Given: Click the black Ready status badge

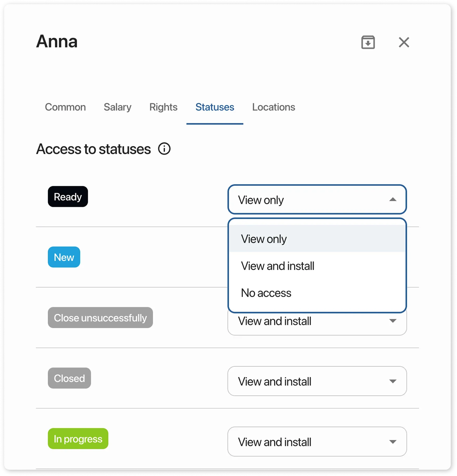Looking at the screenshot, I should point(68,197).
